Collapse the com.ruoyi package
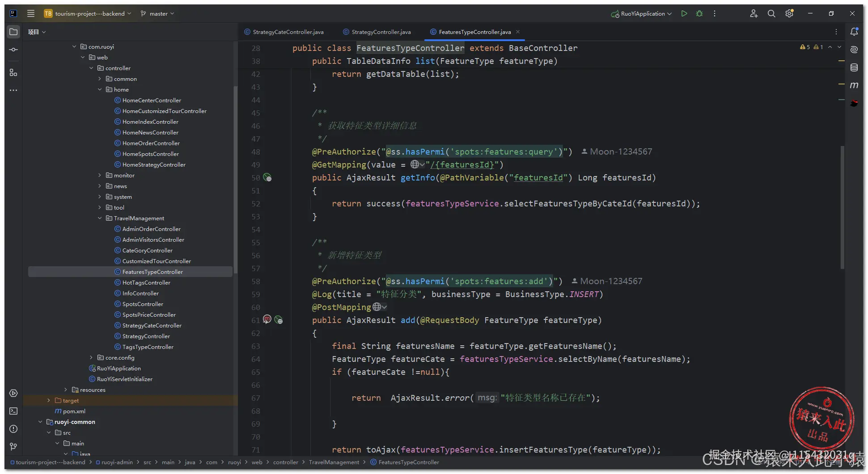 point(74,46)
